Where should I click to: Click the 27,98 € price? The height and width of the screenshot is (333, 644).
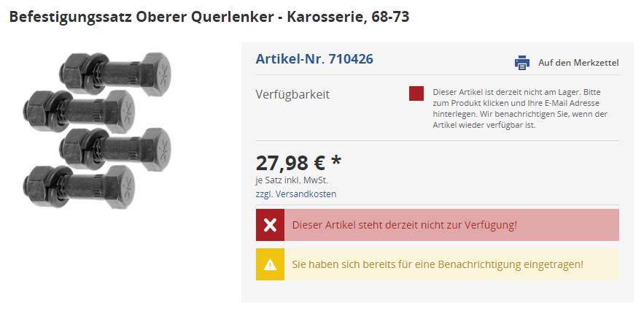pyautogui.click(x=289, y=162)
